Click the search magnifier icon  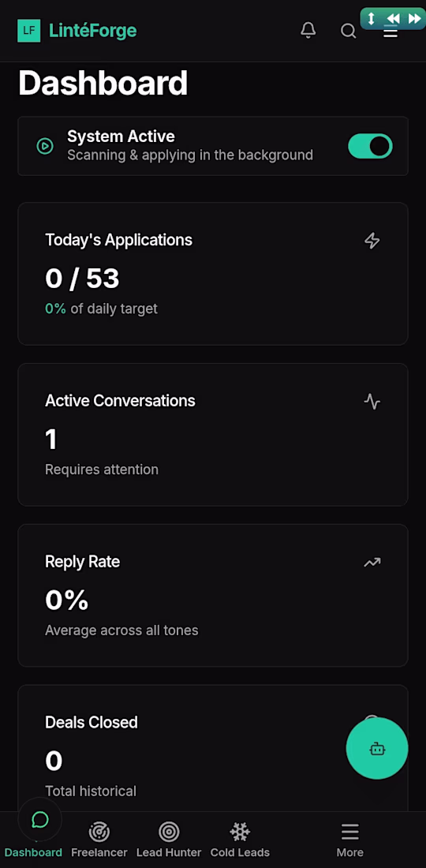[348, 31]
